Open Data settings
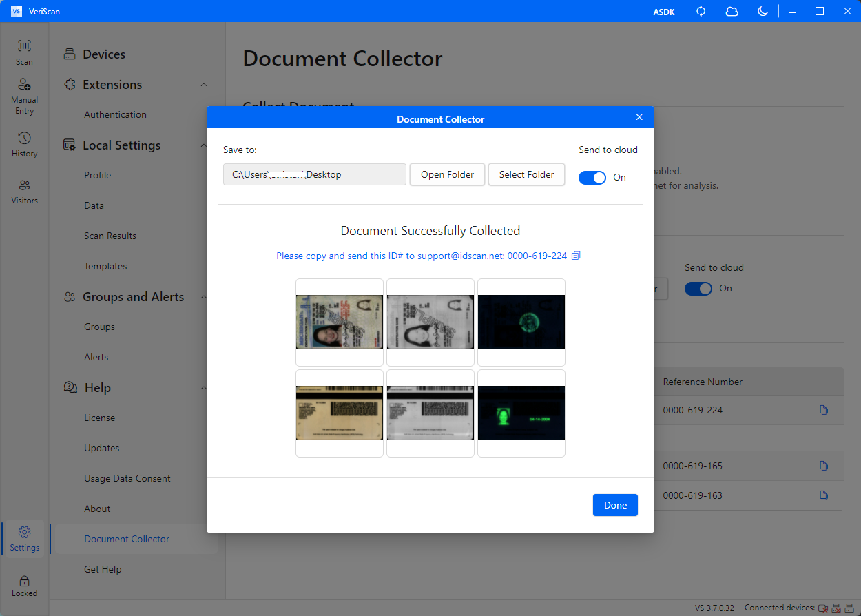Image resolution: width=861 pixels, height=616 pixels. [94, 205]
